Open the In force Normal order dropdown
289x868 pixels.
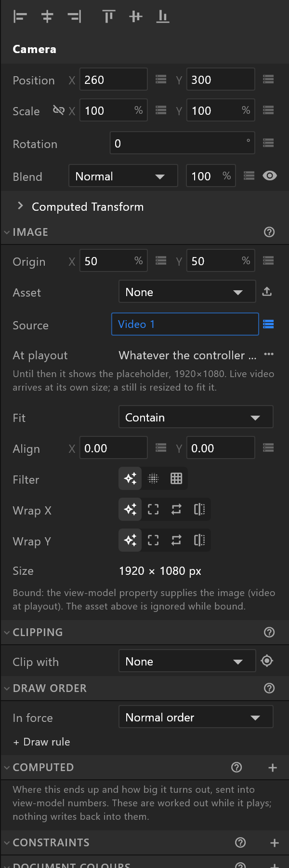pyautogui.click(x=196, y=717)
